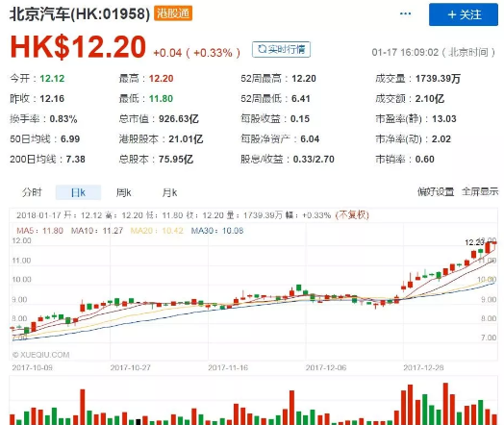
Task: Select the 市净率(动) value 2.02
Action: (x=441, y=139)
